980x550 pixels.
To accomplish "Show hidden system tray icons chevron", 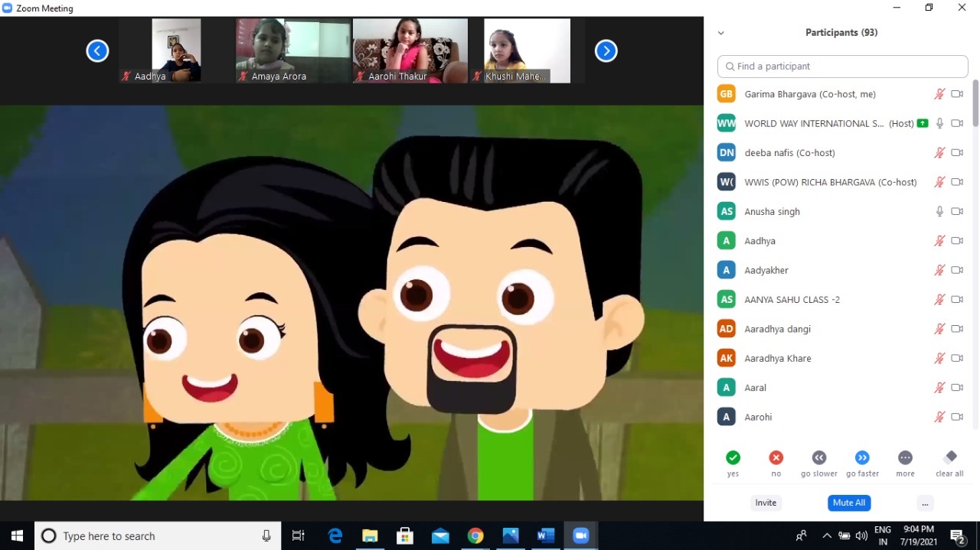I will point(827,535).
